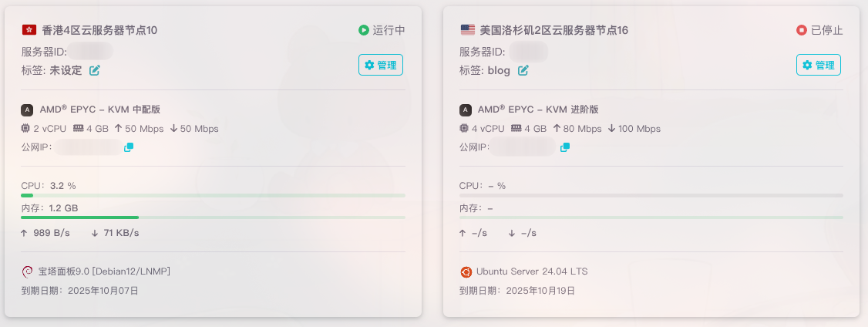Image resolution: width=868 pixels, height=327 pixels.
Task: Click the Hong Kong server CPU usage bar
Action: (x=213, y=196)
